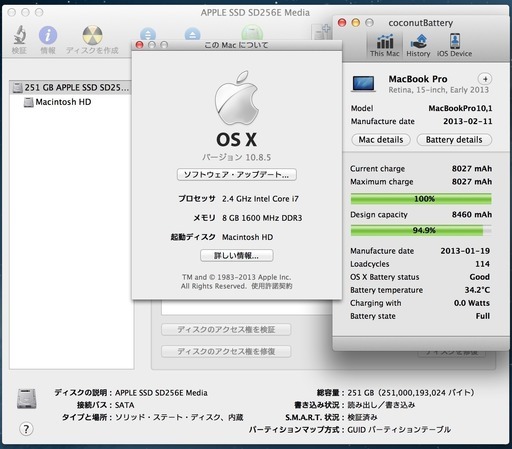Click the hard drive icon in the Disk Utility info area
512x449 pixels.
27,398
